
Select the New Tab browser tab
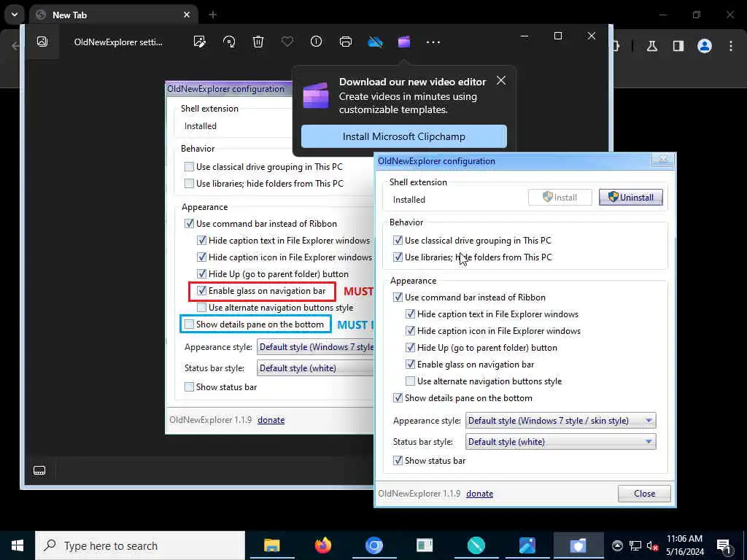point(115,15)
